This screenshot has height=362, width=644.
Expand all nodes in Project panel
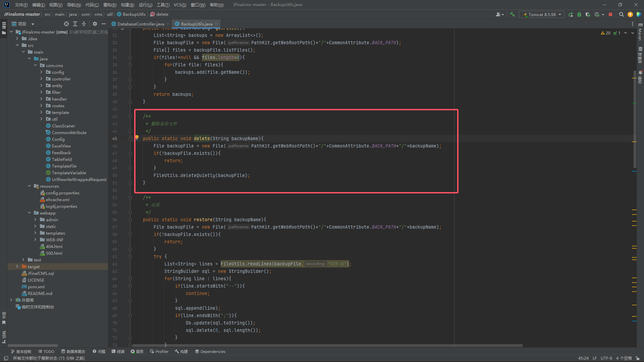point(75,24)
